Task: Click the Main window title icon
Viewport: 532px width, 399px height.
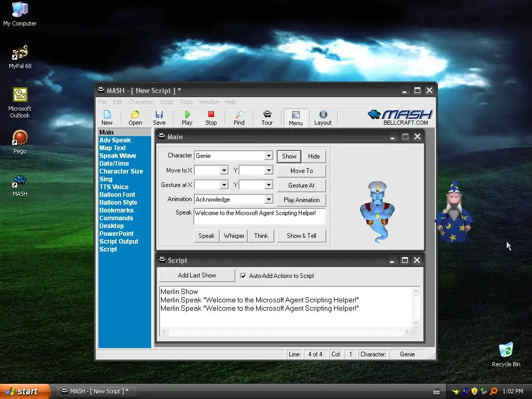Action: click(162, 137)
